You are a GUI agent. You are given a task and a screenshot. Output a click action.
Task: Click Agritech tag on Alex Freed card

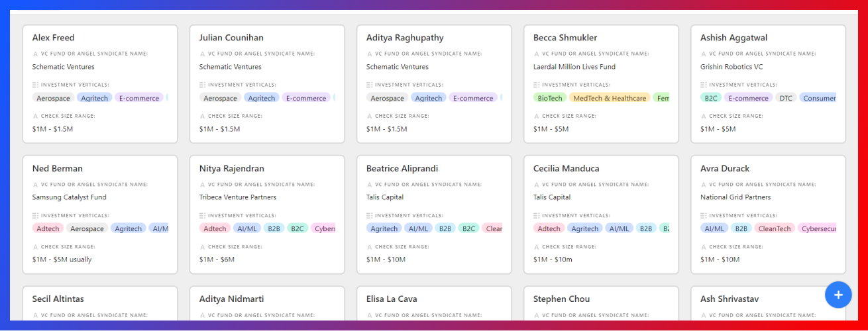[95, 98]
